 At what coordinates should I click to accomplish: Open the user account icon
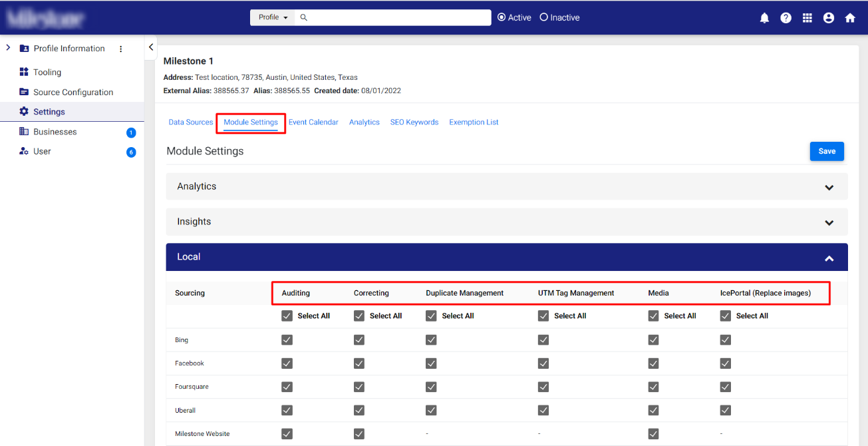tap(828, 18)
